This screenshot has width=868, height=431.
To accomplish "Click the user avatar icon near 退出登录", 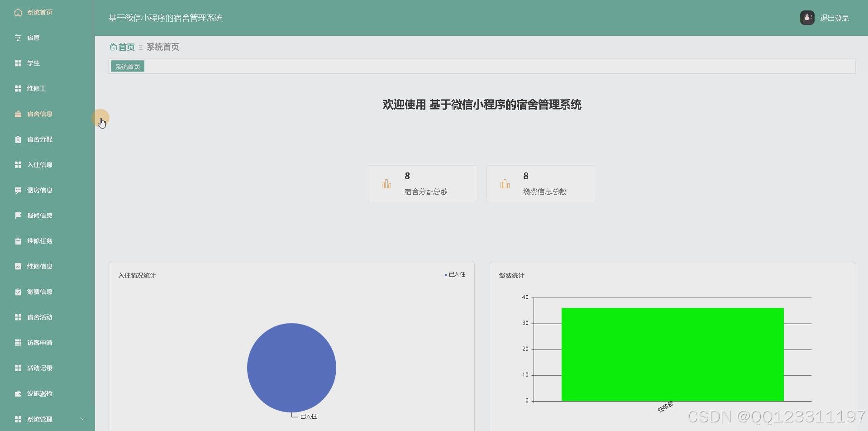I will click(807, 17).
